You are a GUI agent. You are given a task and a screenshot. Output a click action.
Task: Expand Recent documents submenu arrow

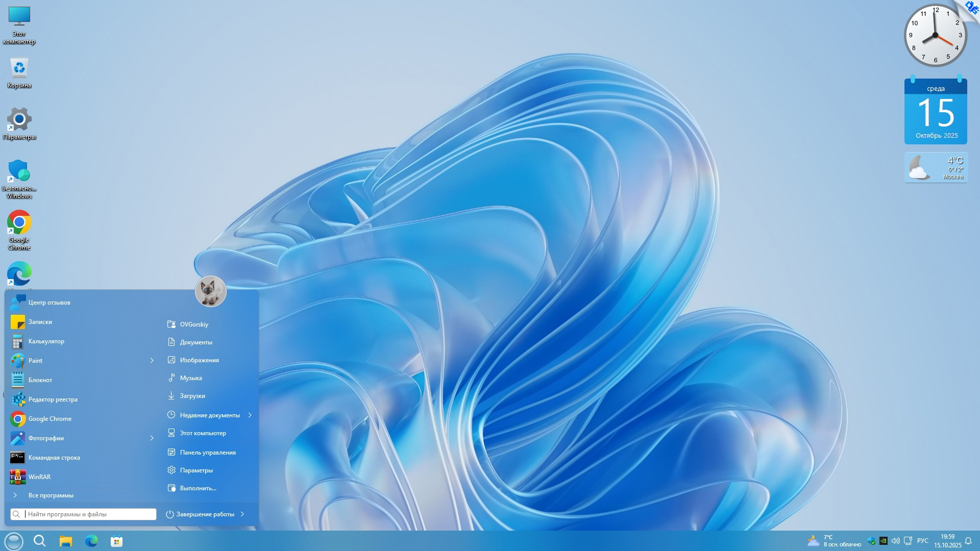[250, 415]
